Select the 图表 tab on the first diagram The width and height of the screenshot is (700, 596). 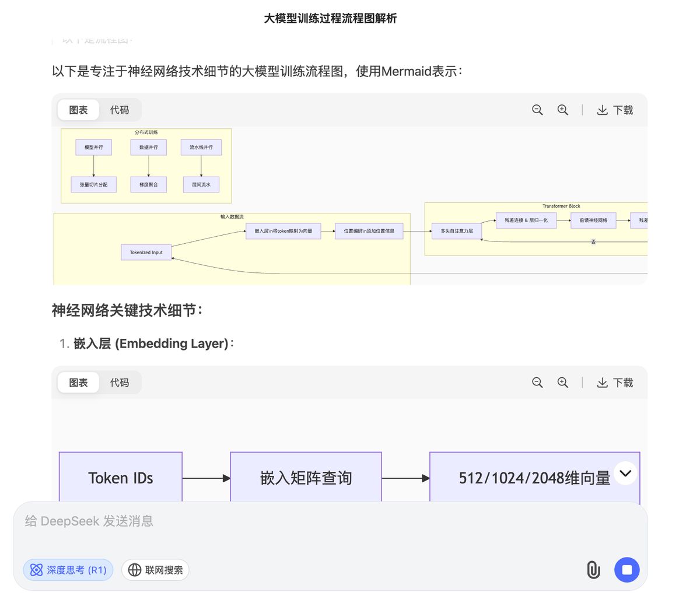pyautogui.click(x=78, y=110)
